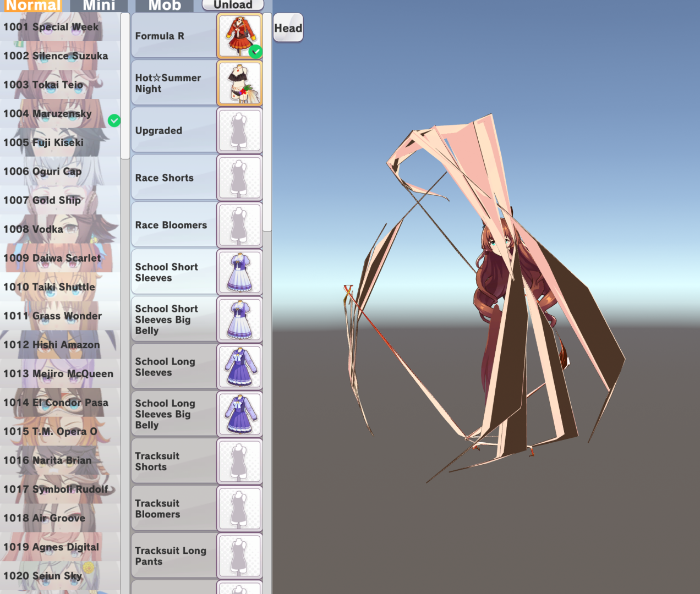Click the Formula R costume label
Viewport: 700px width, 594px height.
[160, 36]
